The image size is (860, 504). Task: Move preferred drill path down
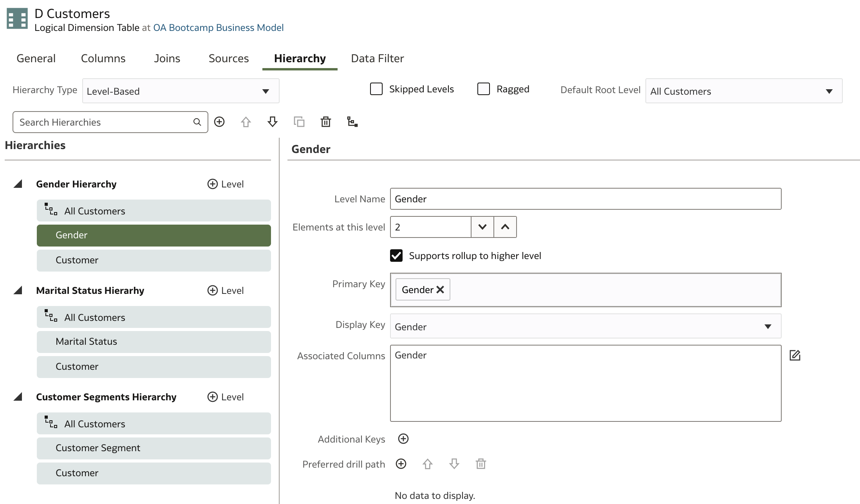[x=454, y=464]
